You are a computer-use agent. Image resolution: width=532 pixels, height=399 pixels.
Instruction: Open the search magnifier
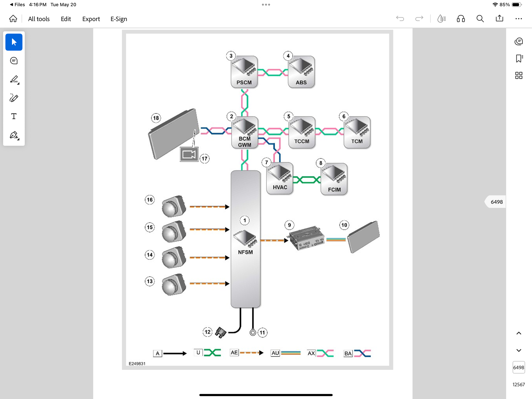480,19
